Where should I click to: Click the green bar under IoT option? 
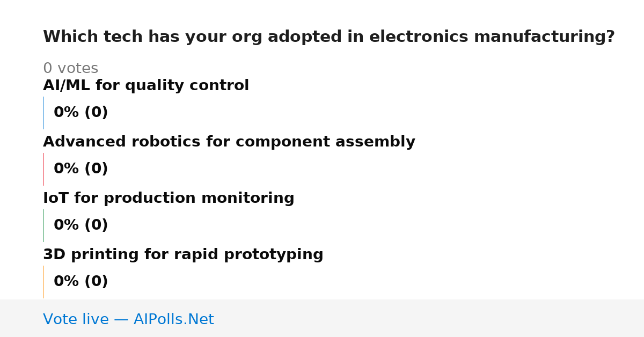[43, 225]
